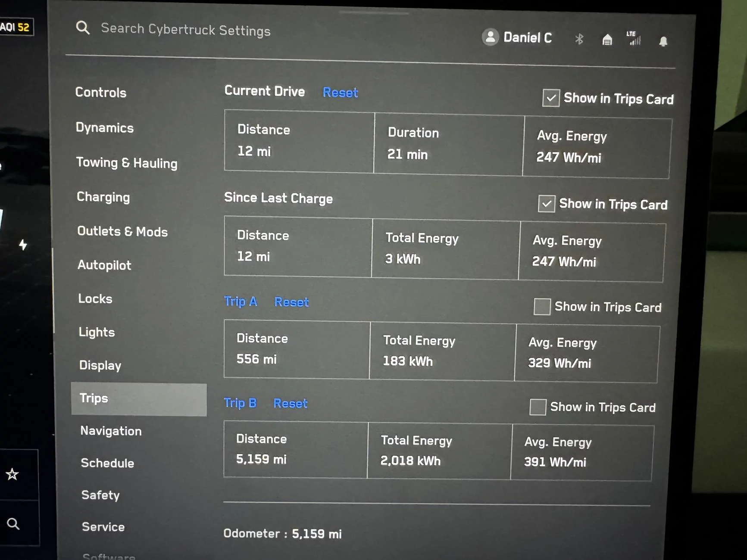Uncheck Show in Trips Card for Since Last Charge
The height and width of the screenshot is (560, 747).
[546, 203]
